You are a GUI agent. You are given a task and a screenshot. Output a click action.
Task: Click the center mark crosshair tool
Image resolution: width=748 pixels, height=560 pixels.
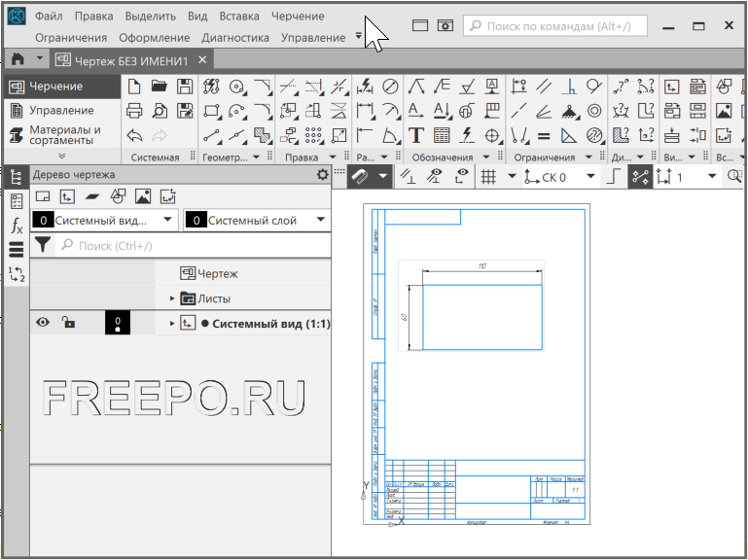[492, 136]
